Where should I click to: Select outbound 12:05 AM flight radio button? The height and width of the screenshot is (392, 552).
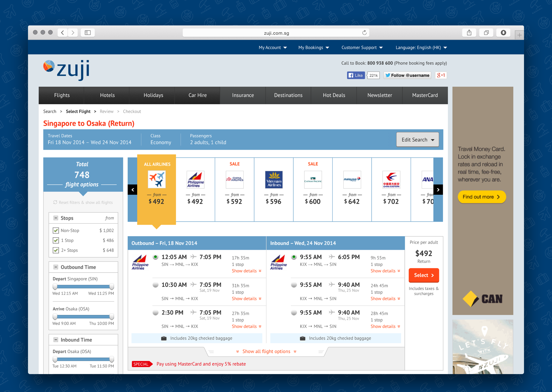point(156,257)
